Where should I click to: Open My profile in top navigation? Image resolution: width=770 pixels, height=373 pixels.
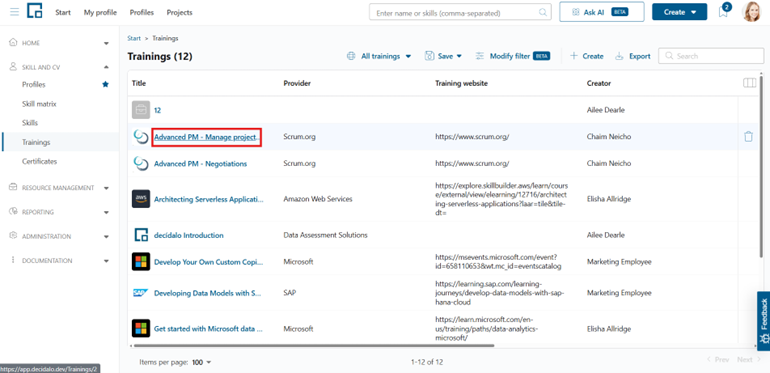[100, 12]
